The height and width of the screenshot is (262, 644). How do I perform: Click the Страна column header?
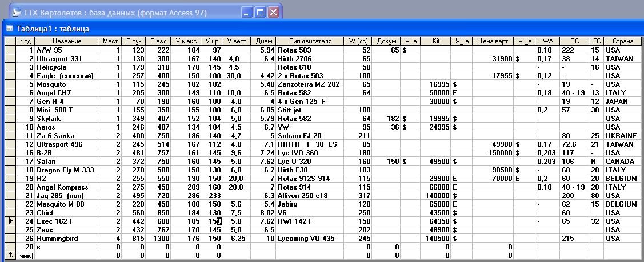[623, 41]
